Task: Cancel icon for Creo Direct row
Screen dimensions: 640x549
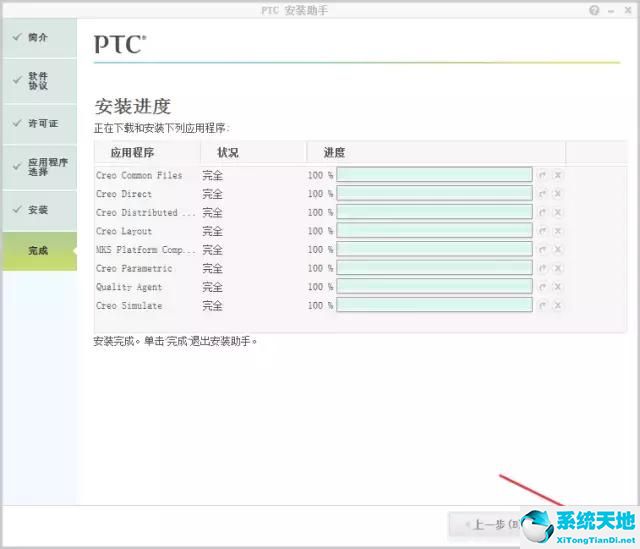Action: tap(558, 193)
